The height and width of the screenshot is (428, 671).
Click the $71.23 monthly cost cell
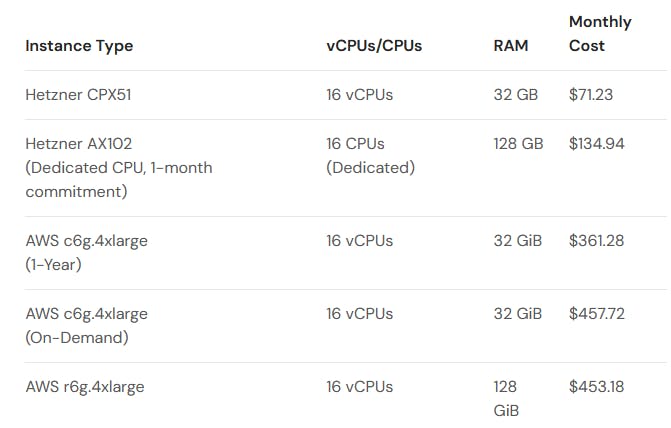(x=591, y=95)
